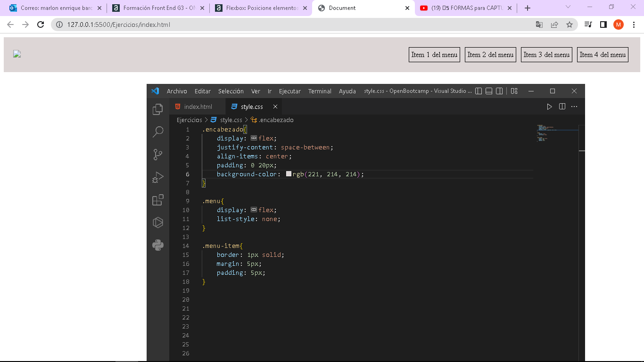Open the rgb(221, 214, 214) color swatch

click(289, 174)
